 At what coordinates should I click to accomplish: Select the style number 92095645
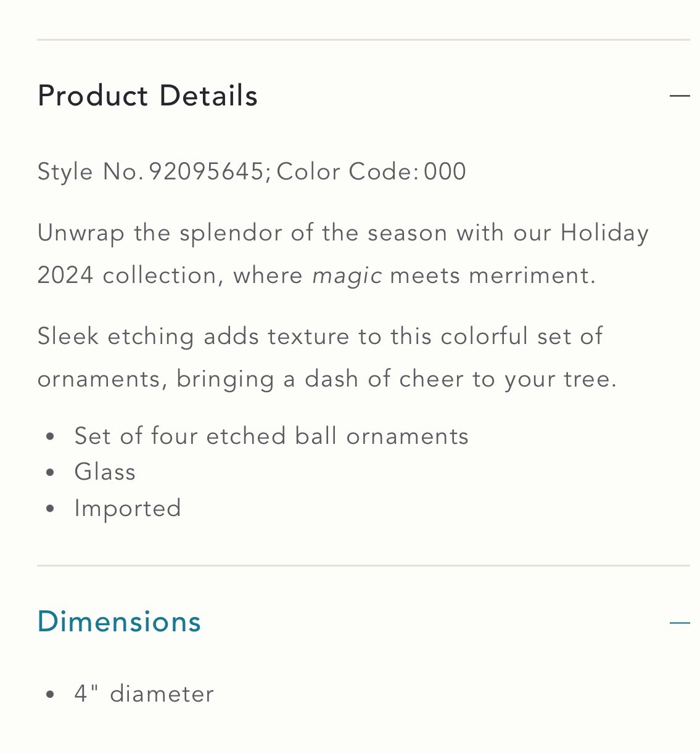tap(207, 171)
